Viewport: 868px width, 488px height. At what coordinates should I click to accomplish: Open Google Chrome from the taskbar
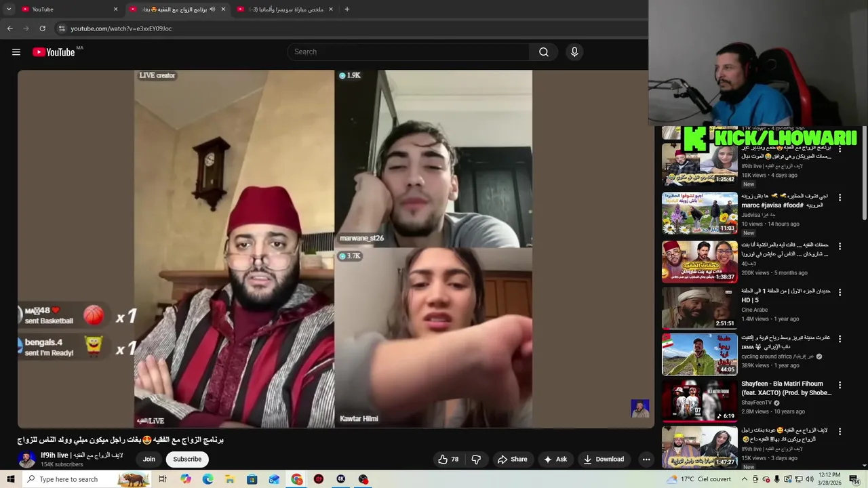[297, 479]
